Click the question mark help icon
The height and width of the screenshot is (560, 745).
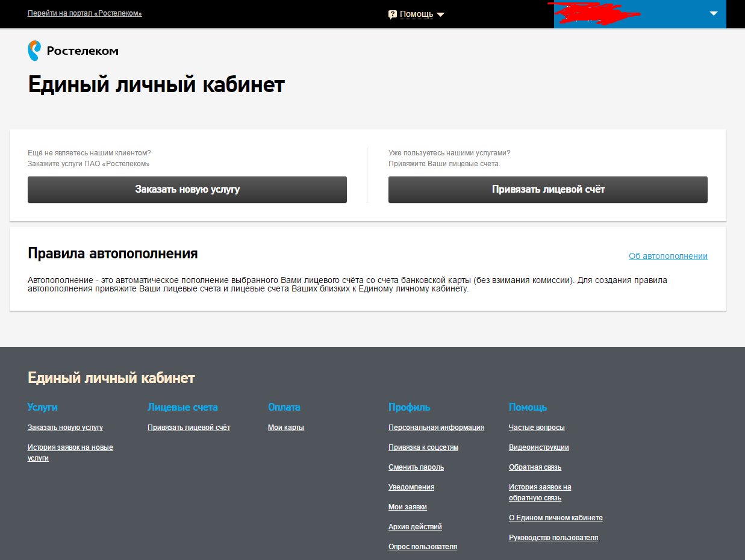pyautogui.click(x=393, y=14)
